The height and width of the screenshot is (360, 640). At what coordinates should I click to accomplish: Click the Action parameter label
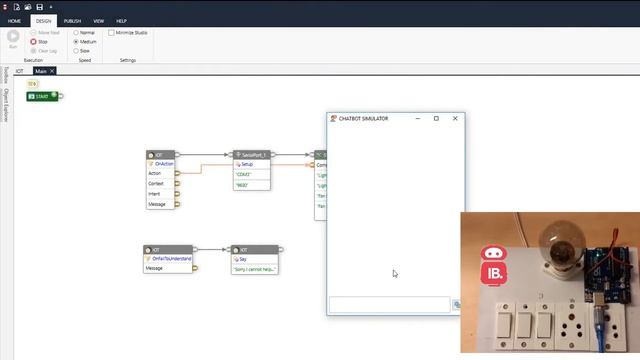coord(154,173)
